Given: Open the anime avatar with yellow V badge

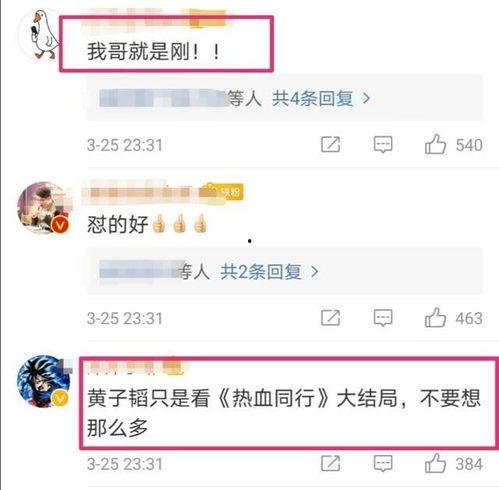Looking at the screenshot, I should (x=43, y=381).
